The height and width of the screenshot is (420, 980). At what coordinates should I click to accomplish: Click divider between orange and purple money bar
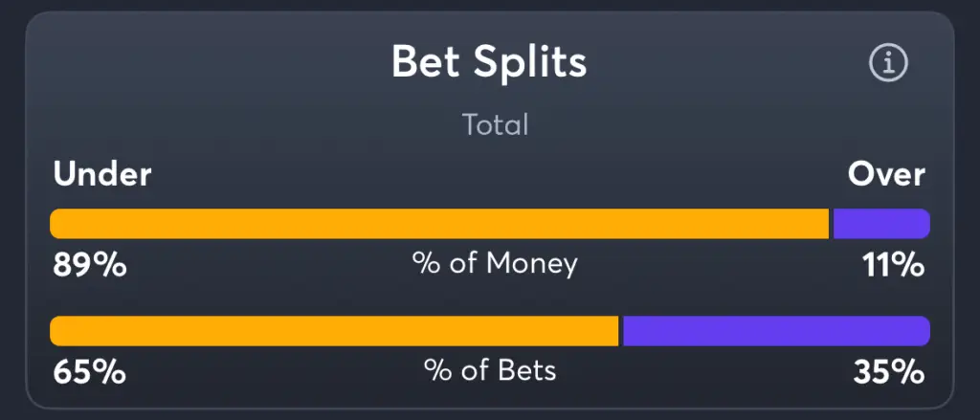point(832,224)
